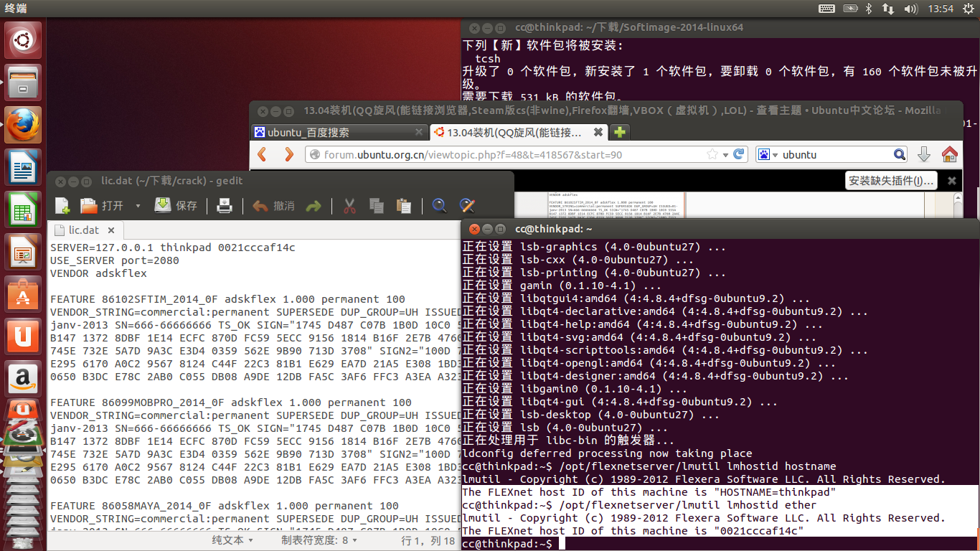Click the copy icon in gedit's toolbar
This screenshot has width=980, height=551.
click(x=377, y=206)
